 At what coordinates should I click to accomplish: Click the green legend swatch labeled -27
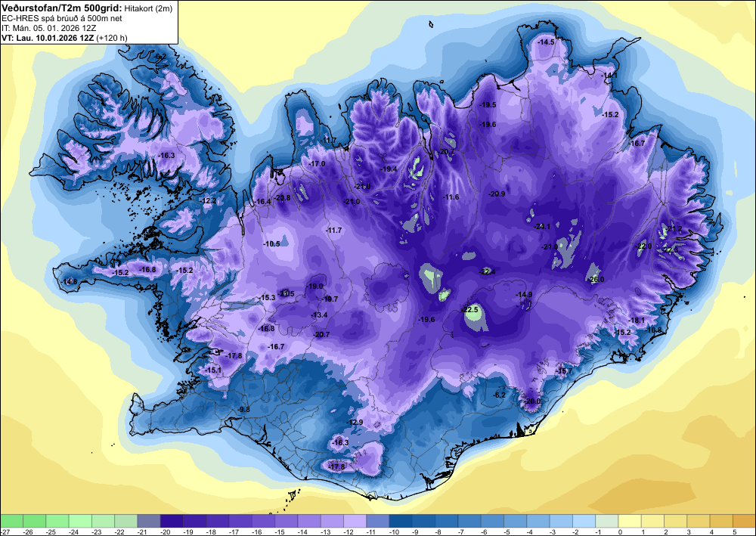(x=11, y=521)
